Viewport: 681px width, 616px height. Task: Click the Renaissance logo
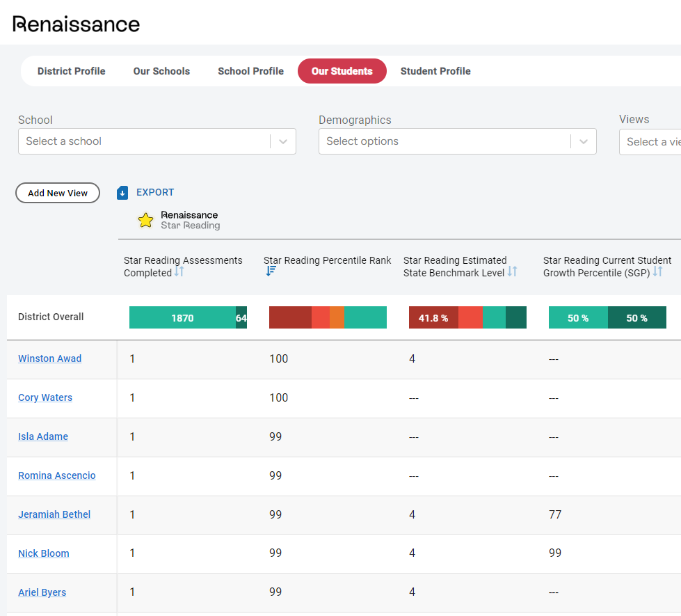coord(76,24)
